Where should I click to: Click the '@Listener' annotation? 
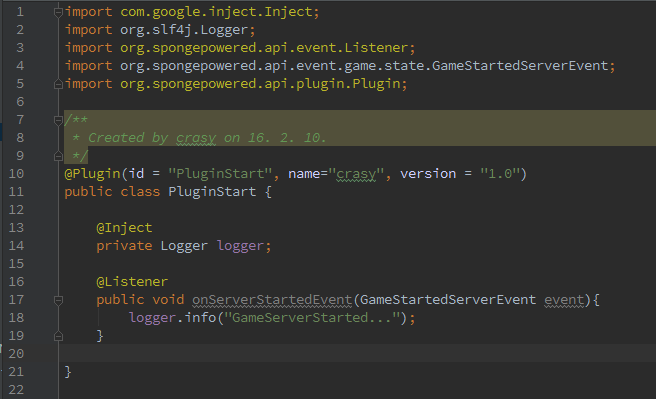(x=132, y=282)
